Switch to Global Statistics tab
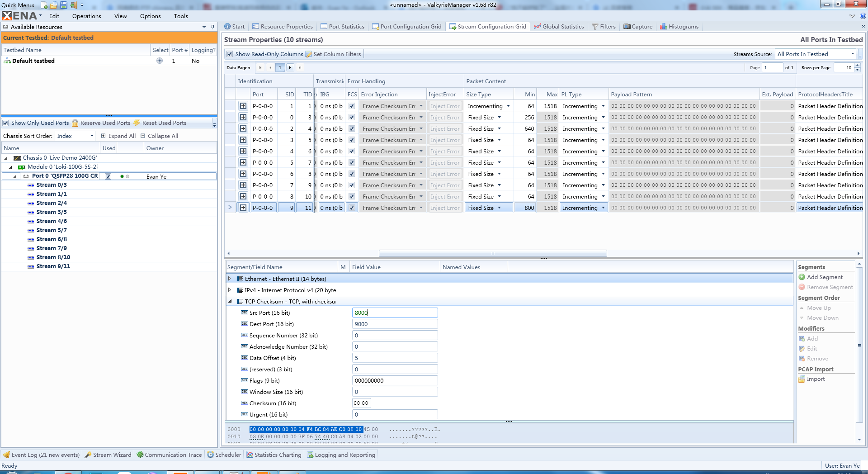 559,27
